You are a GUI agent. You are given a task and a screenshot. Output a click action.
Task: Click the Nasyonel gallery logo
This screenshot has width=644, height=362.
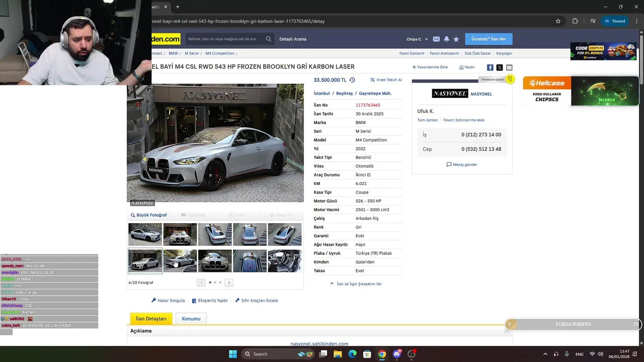point(450,94)
